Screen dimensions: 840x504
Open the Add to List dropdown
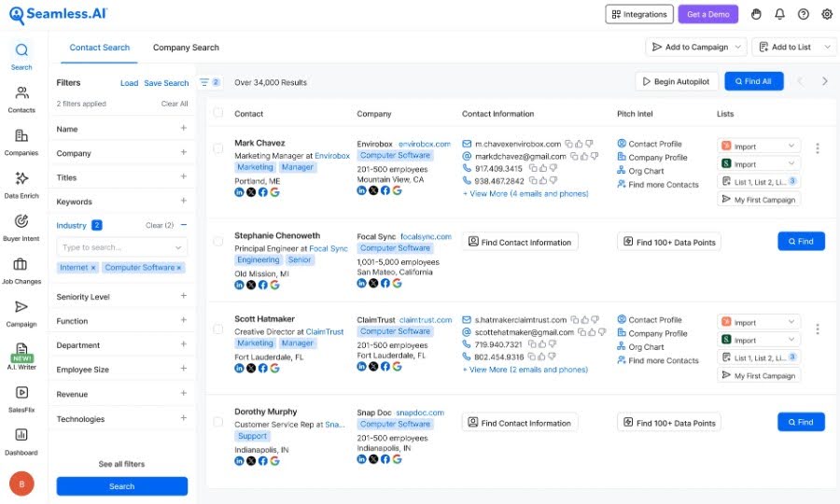(793, 47)
